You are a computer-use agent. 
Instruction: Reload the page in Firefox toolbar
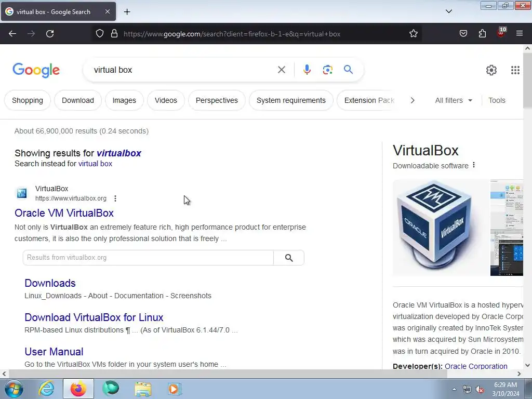[x=50, y=33]
